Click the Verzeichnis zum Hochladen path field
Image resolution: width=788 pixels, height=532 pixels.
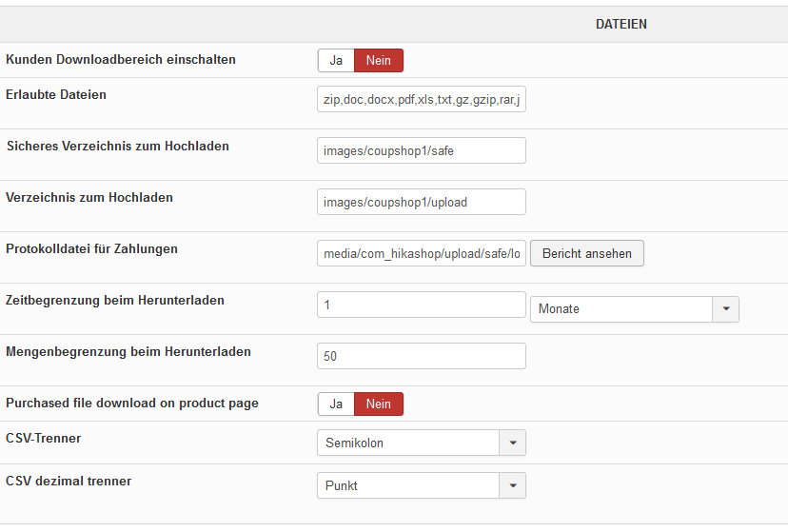coord(421,202)
